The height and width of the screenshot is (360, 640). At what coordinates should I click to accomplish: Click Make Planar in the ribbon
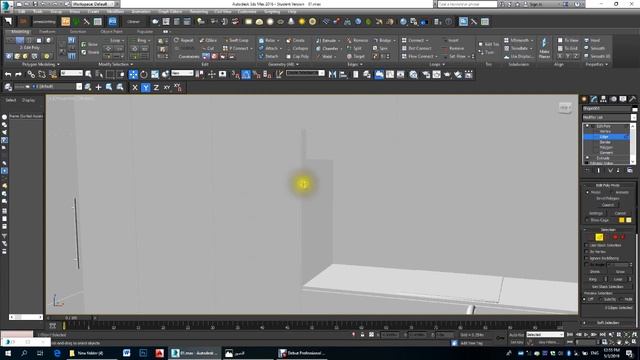pos(544,48)
